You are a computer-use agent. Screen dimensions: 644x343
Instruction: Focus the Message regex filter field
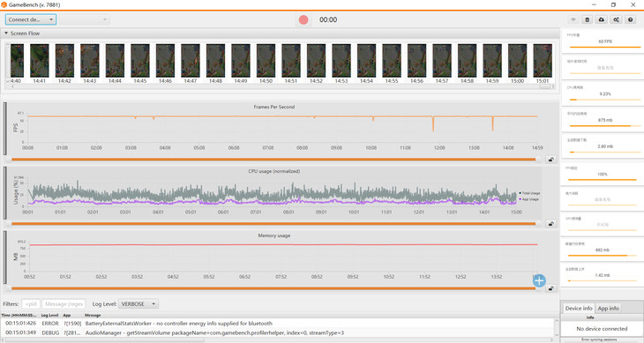[64, 304]
